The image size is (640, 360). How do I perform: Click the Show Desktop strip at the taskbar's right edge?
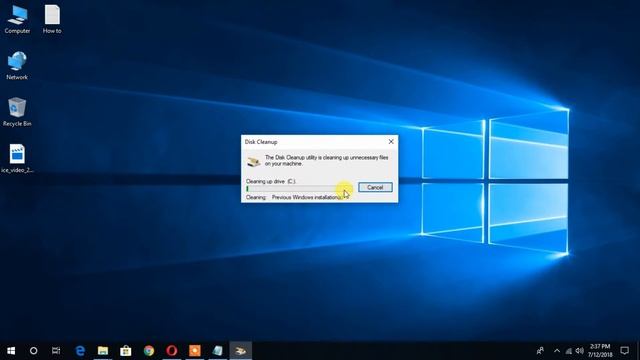click(x=638, y=351)
